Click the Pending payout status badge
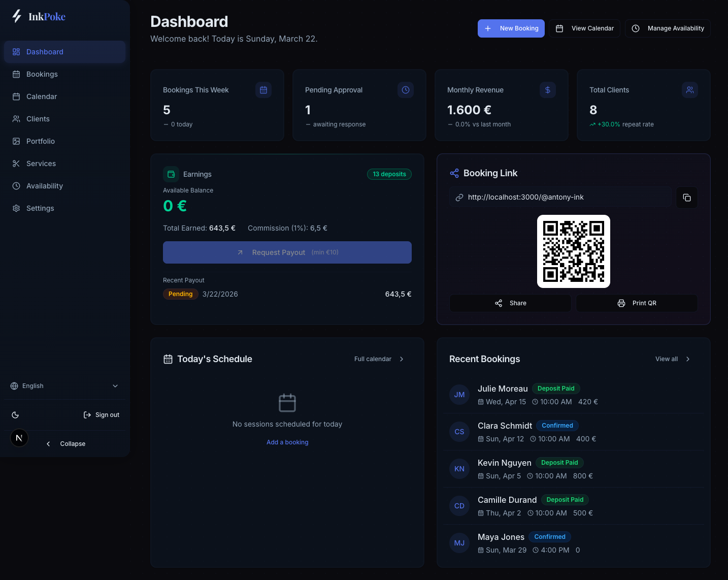The image size is (728, 580). [180, 294]
